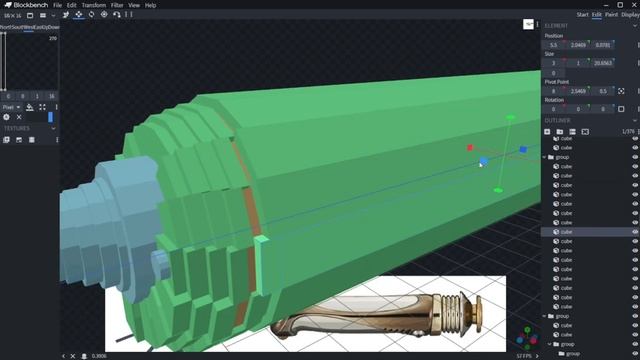Screen dimensions: 640x360
Task: Select the highlighted cube row in the Outliner
Action: point(590,232)
